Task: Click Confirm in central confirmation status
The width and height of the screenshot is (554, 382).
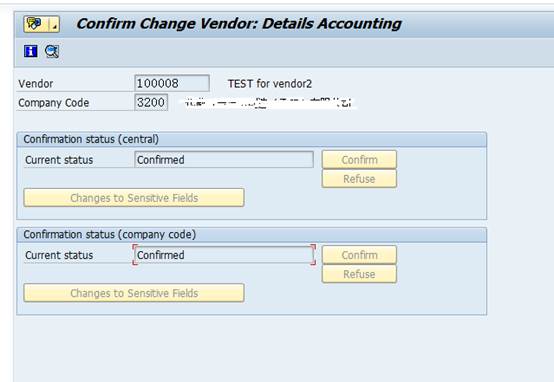Action: pos(359,160)
